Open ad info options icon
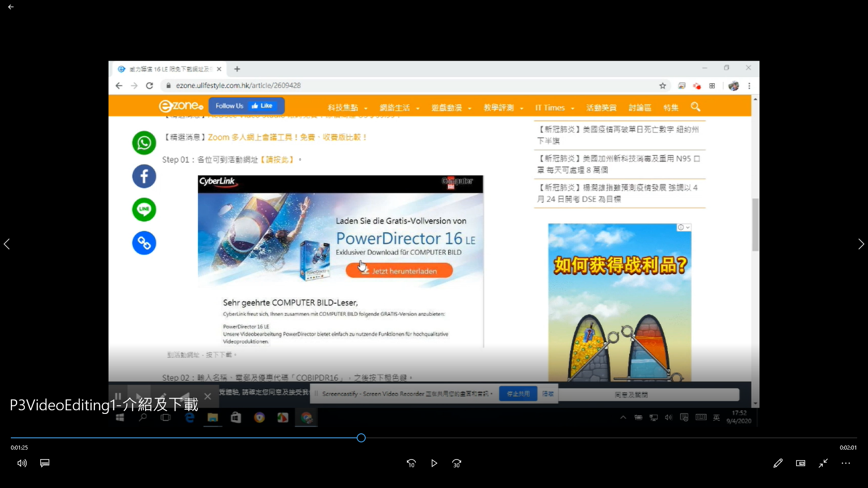Image resolution: width=868 pixels, height=488 pixels. click(684, 227)
